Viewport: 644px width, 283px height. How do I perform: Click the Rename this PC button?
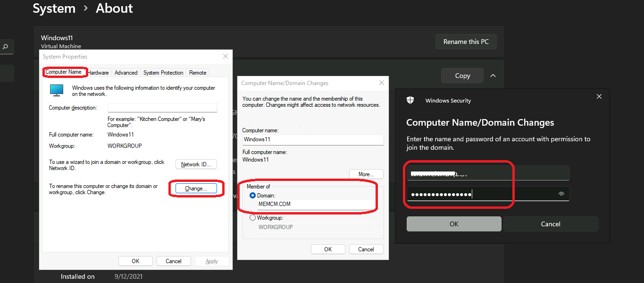466,42
